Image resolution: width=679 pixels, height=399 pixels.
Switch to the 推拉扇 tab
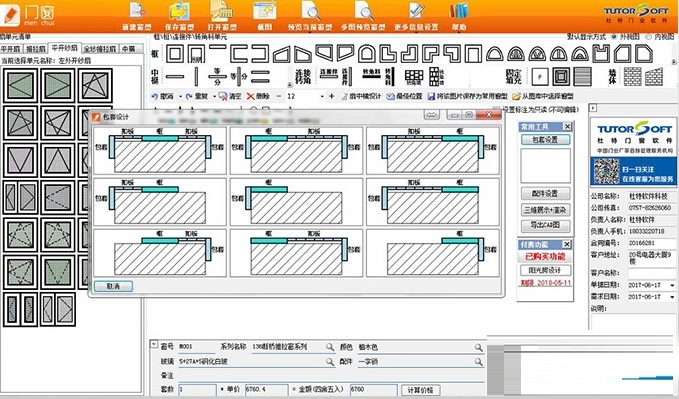[35, 49]
